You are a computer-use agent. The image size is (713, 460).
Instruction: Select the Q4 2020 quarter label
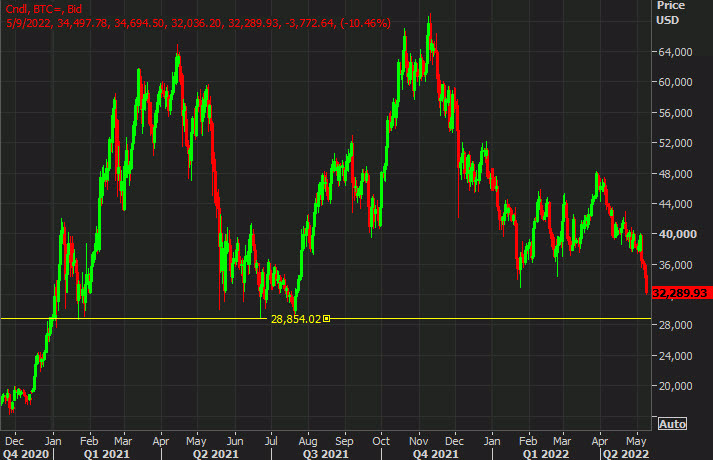(24, 453)
